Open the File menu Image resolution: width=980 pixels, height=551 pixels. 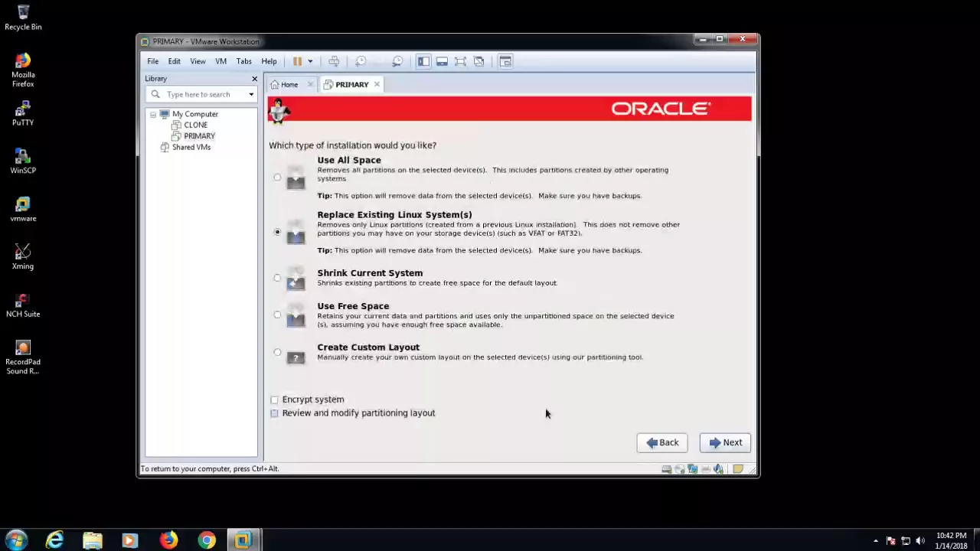(153, 61)
